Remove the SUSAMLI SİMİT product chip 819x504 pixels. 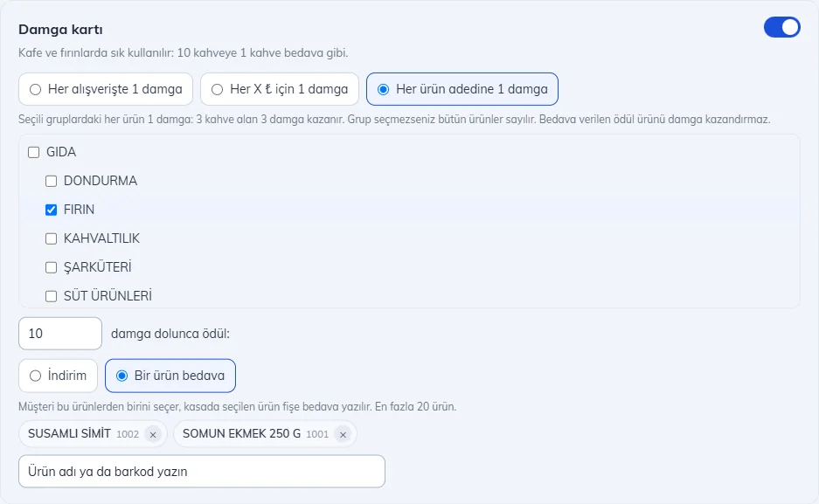pyautogui.click(x=152, y=434)
